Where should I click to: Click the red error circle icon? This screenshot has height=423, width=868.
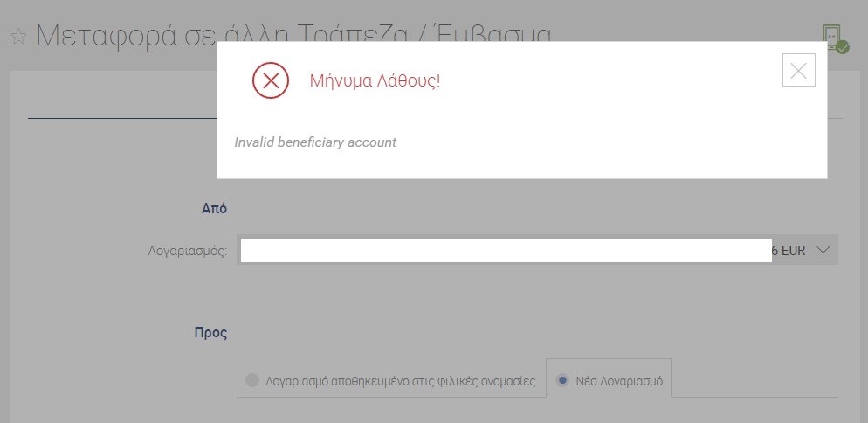tap(271, 80)
